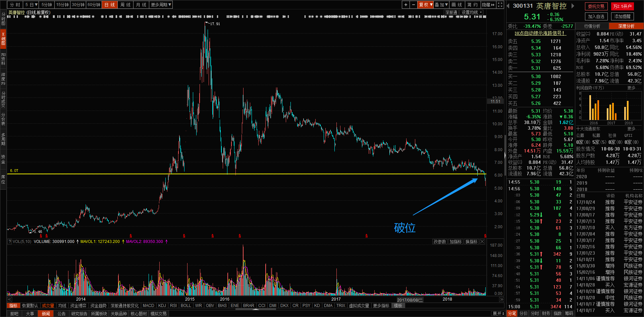Select the 日线 daily period
The width and height of the screenshot is (644, 317).
tap(110, 5)
